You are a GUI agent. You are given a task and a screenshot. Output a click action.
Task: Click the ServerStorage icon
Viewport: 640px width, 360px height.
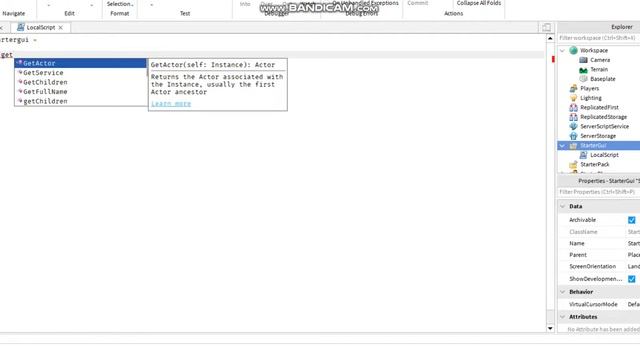point(573,136)
